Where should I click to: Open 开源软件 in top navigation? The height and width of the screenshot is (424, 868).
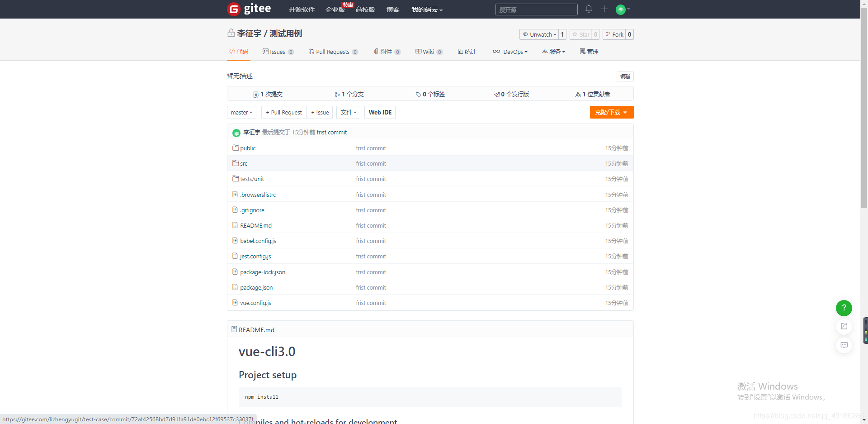[302, 10]
